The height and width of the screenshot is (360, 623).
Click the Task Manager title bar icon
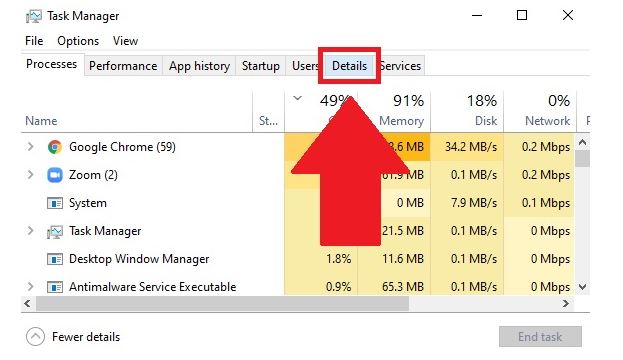[x=34, y=16]
